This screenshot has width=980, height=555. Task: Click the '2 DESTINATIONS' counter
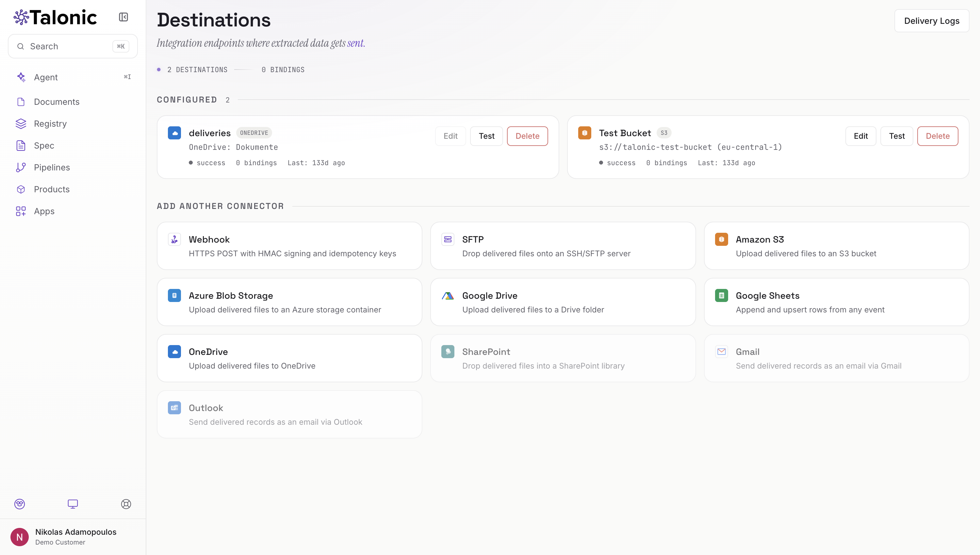point(197,70)
